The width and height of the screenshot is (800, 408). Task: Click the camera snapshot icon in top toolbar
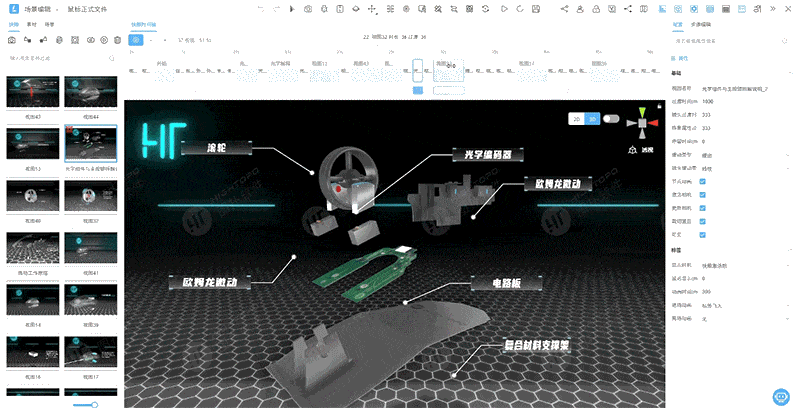coord(308,9)
